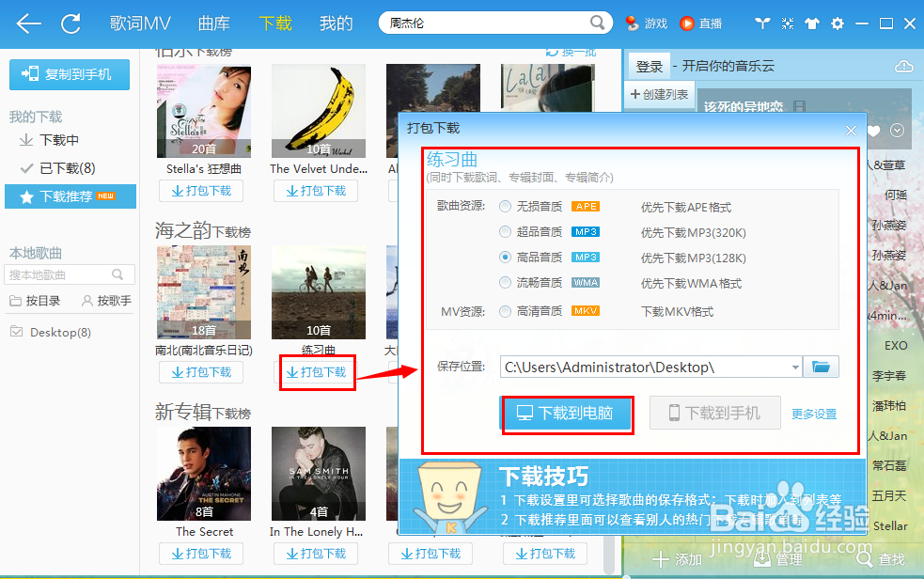Open the 曲库 tab
Image resolution: width=924 pixels, height=579 pixels.
[214, 23]
